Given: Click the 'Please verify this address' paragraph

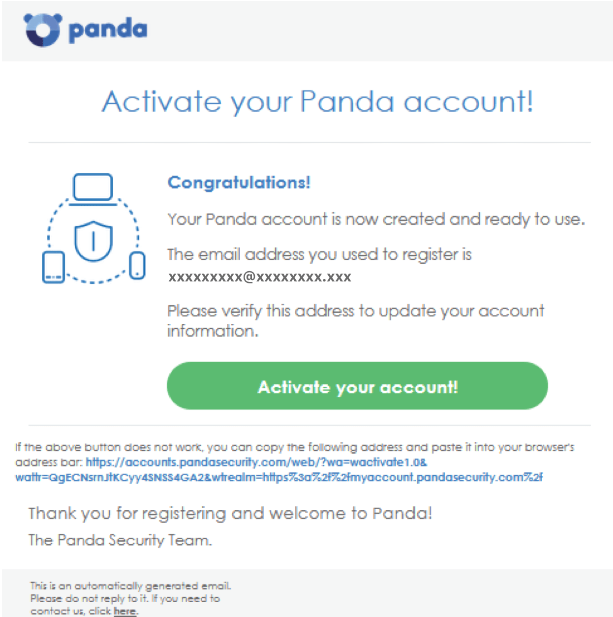Looking at the screenshot, I should 356,321.
